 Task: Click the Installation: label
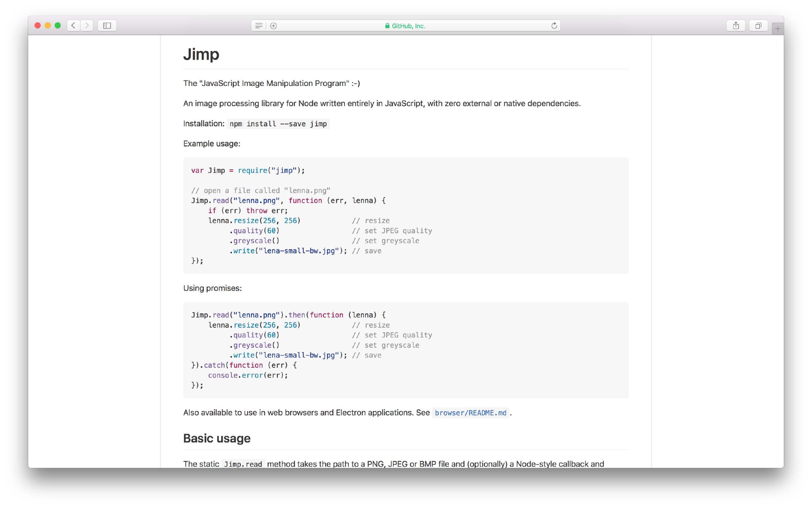(204, 124)
